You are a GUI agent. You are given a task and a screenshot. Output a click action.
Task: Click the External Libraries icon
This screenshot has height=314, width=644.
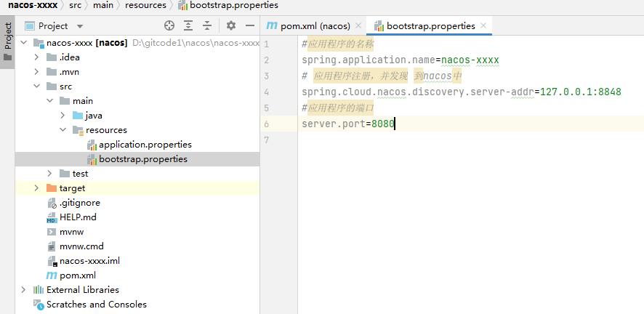click(39, 290)
